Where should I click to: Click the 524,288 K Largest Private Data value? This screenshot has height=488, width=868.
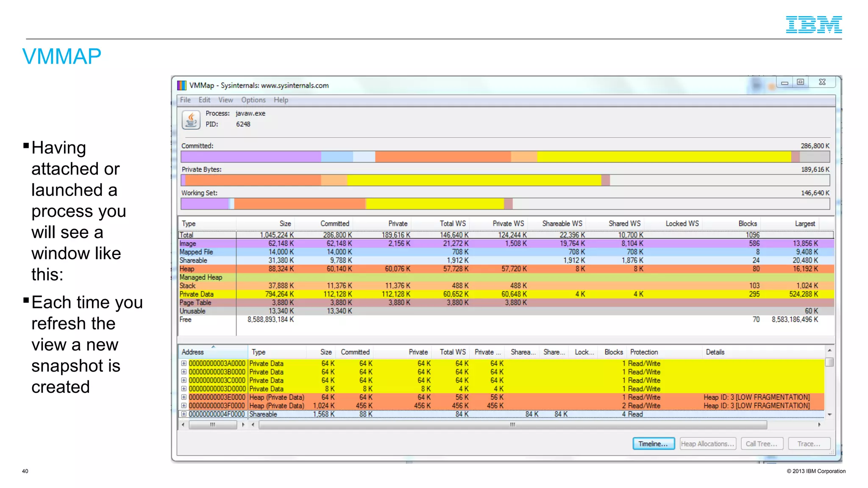(x=804, y=294)
